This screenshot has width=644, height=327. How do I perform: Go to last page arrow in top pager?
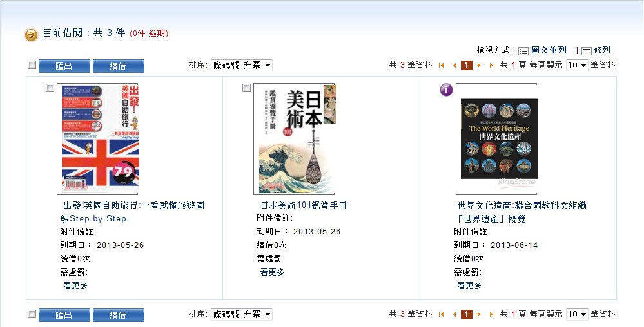coord(492,65)
